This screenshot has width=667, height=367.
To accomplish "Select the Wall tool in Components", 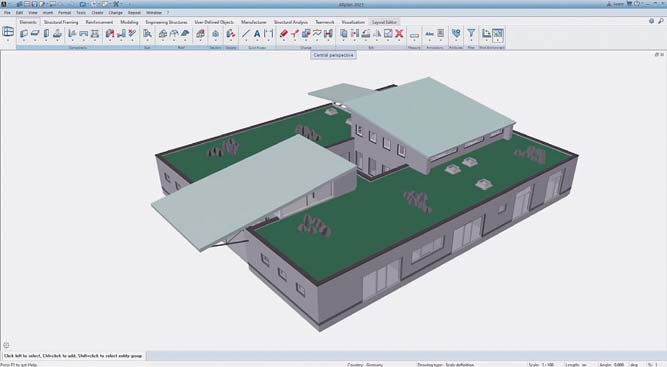I will click(x=24, y=33).
